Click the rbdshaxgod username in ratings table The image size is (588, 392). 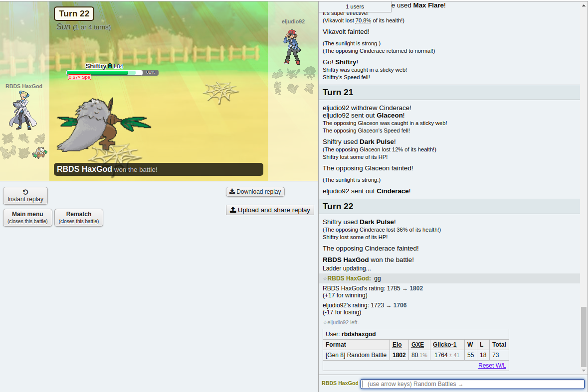point(359,334)
